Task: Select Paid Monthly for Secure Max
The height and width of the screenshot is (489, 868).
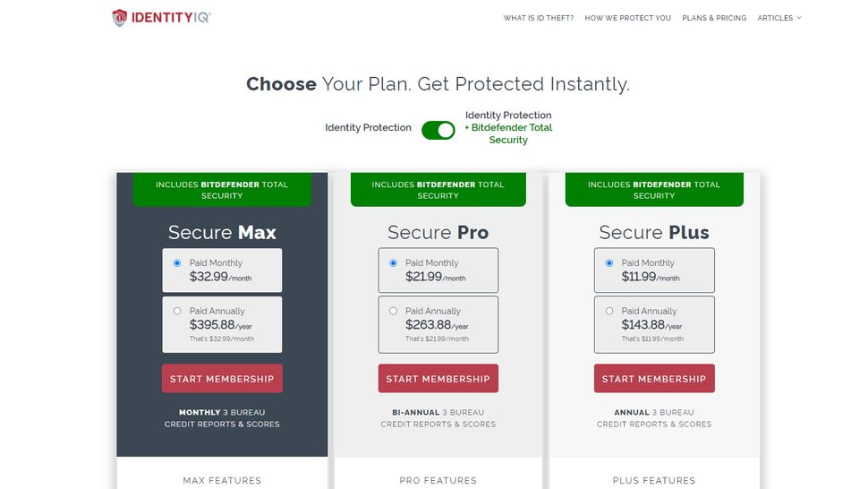Action: 177,263
